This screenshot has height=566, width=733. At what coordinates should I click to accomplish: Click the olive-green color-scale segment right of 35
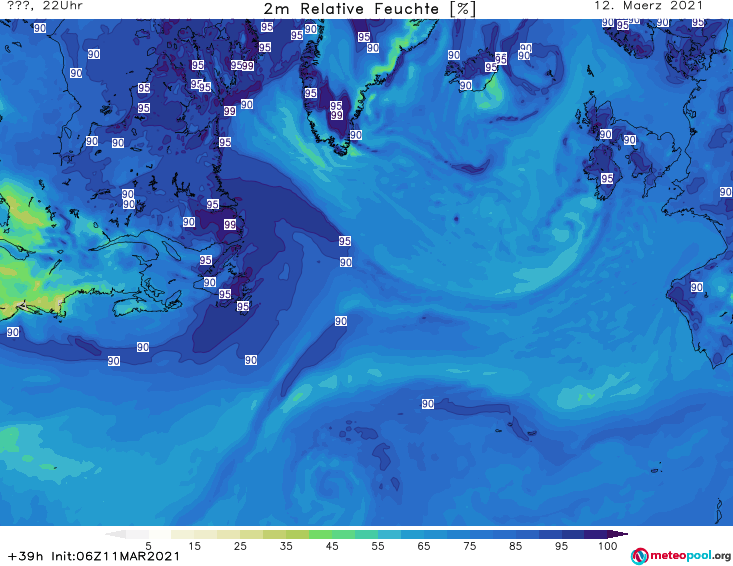pyautogui.click(x=297, y=534)
